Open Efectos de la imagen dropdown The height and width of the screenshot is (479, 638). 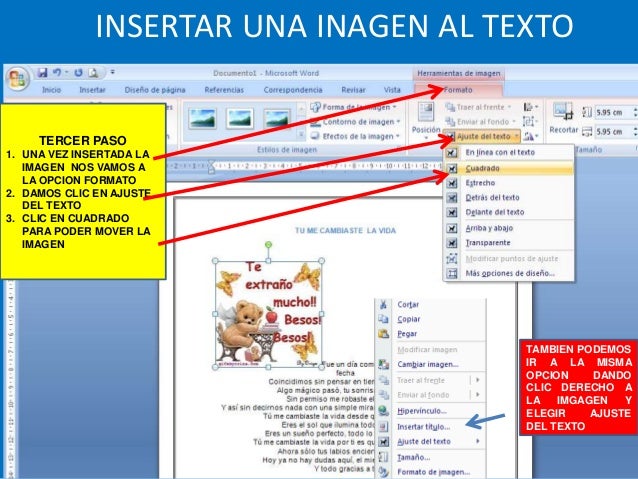pyautogui.click(x=355, y=136)
